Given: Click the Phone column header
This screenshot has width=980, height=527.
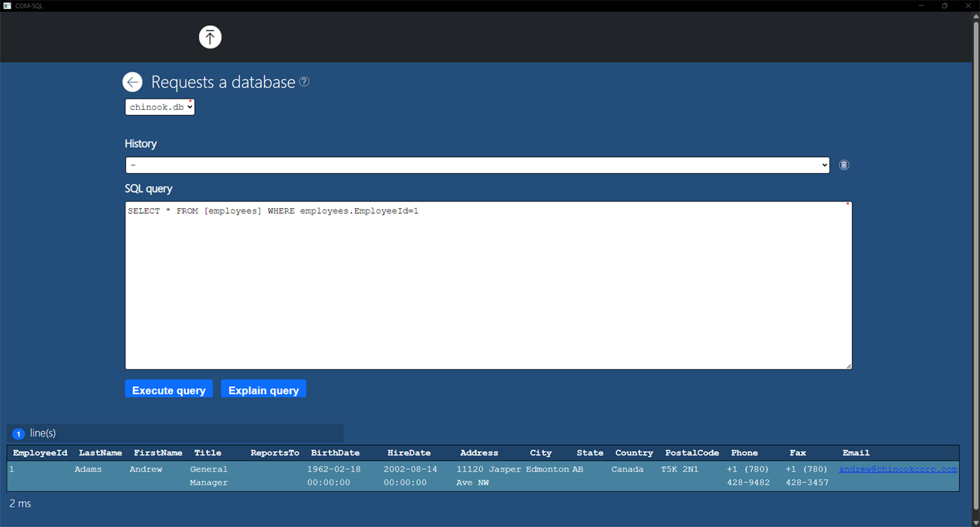Looking at the screenshot, I should tap(744, 453).
